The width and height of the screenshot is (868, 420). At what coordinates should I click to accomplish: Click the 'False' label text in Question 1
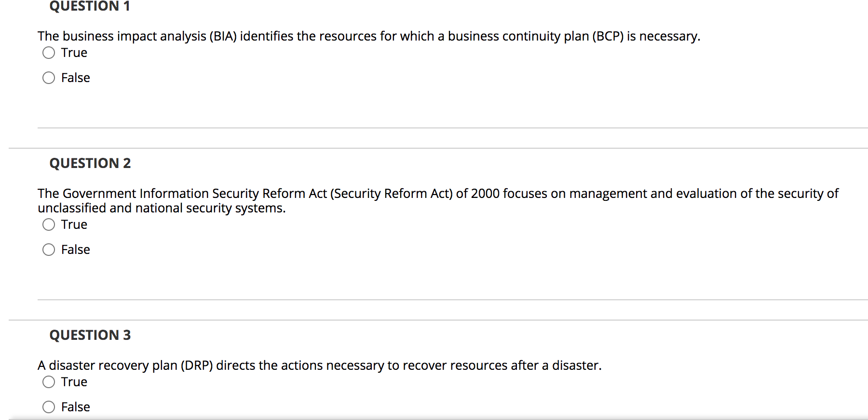tap(76, 78)
